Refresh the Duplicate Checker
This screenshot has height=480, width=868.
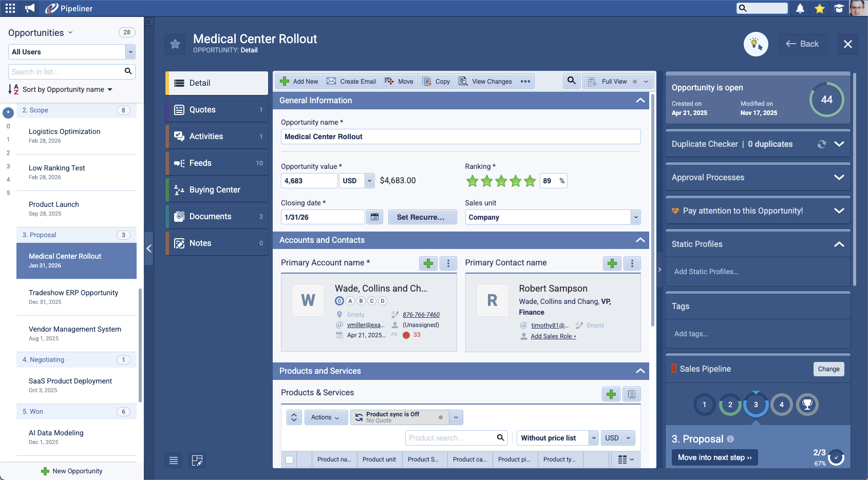822,144
